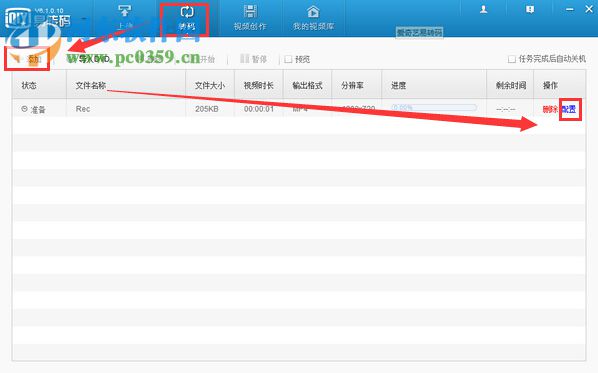Click the 输出格式 column header
Image resolution: width=598 pixels, height=373 pixels.
coord(307,85)
